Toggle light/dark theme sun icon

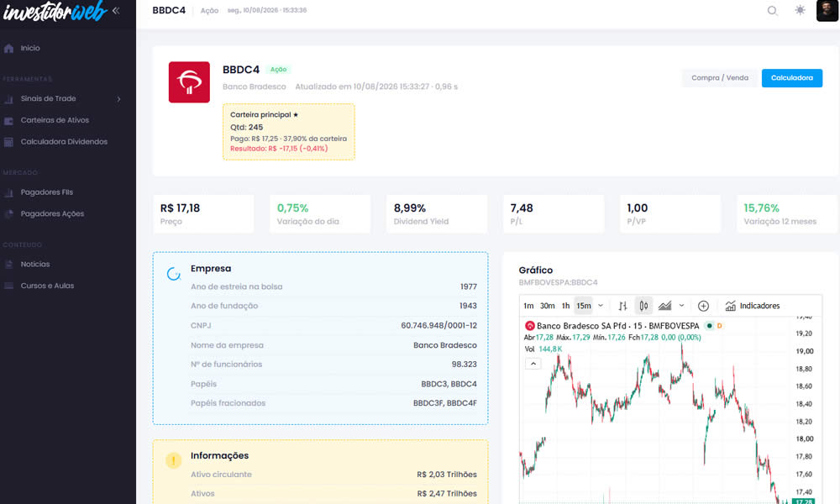point(800,10)
